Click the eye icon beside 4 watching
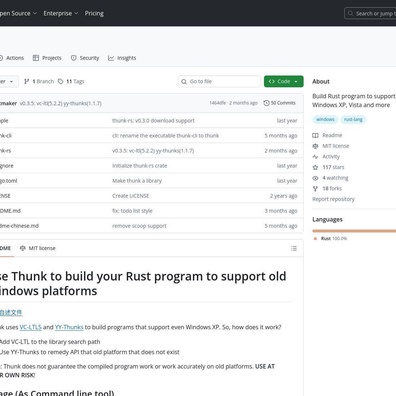 [x=315, y=178]
